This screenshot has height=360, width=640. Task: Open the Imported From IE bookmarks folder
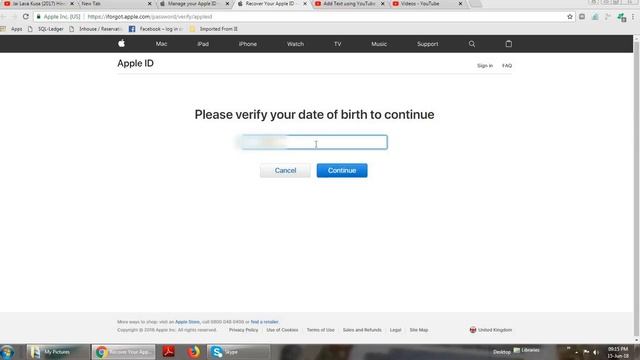pos(213,29)
